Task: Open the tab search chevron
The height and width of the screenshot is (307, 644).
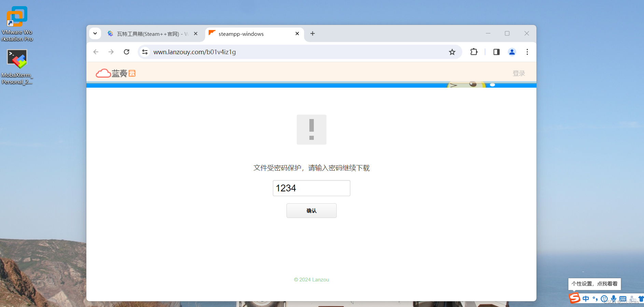Action: [x=95, y=33]
